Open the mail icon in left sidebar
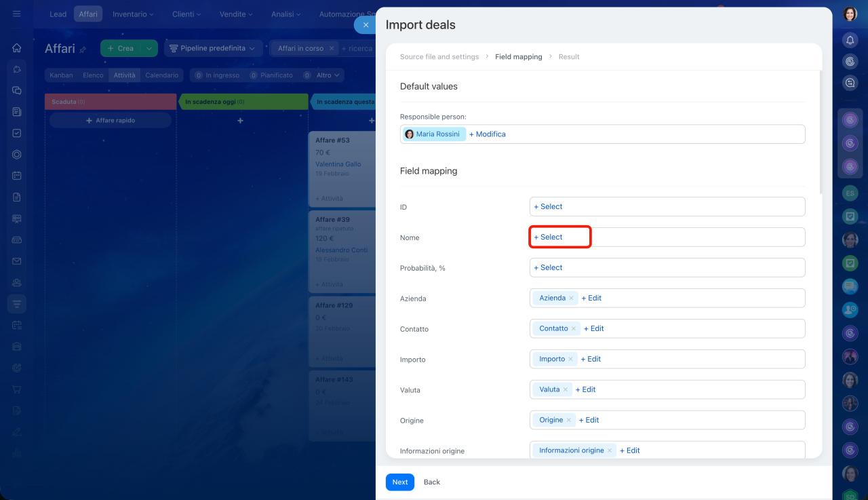 (17, 261)
